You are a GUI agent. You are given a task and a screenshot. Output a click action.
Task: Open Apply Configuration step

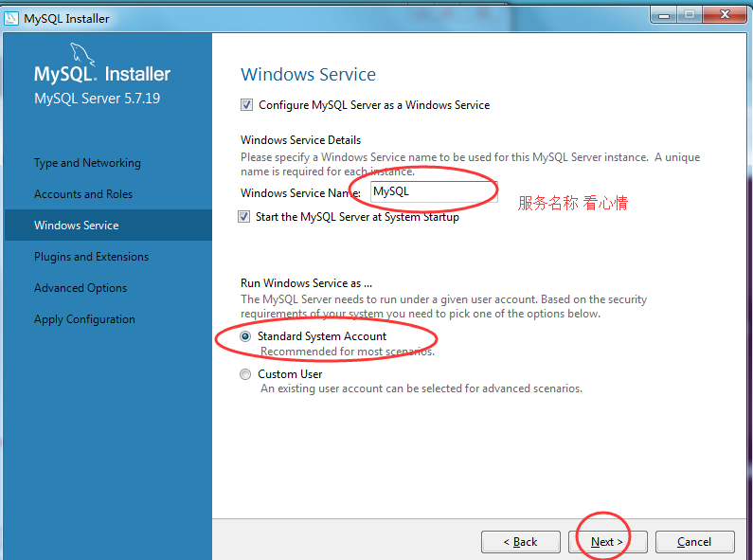point(84,319)
